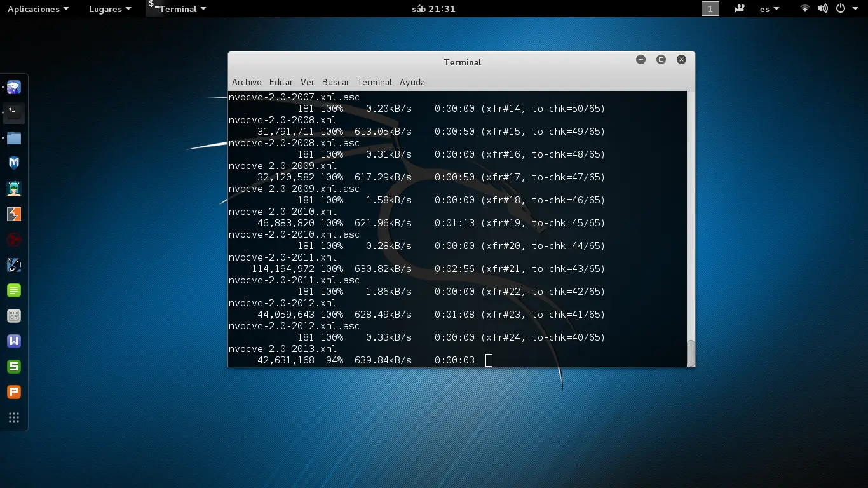Launch the blue BeEF dock icon
Screen dimensions: 868x488
pos(14,265)
